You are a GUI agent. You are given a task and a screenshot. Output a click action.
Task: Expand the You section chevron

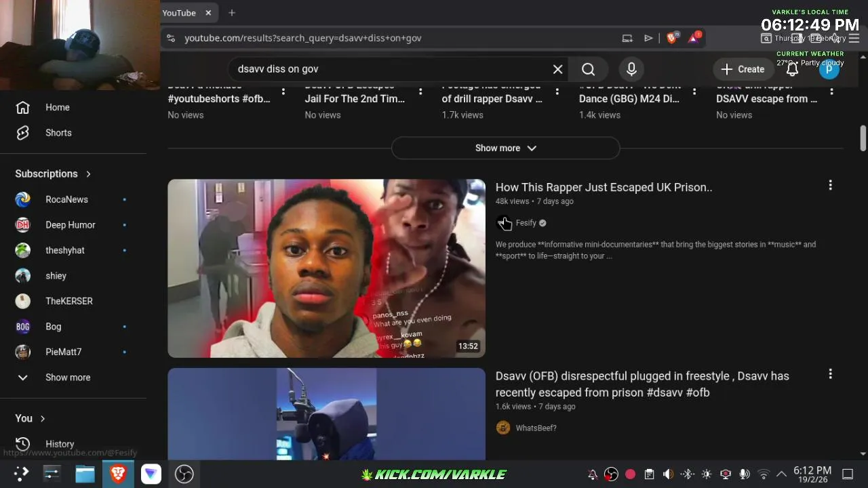click(42, 419)
